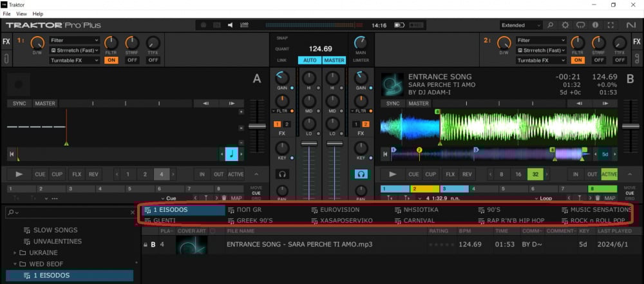Open the View menu
This screenshot has width=644, height=284.
pyautogui.click(x=21, y=14)
